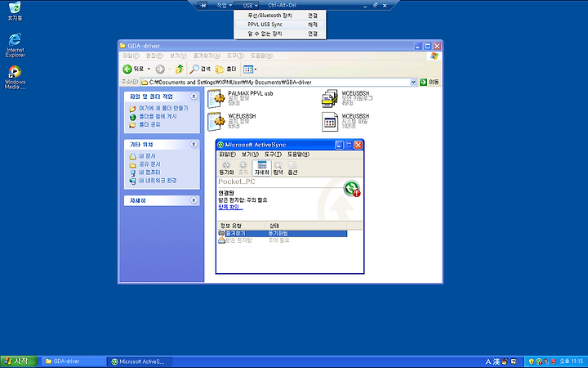Click the 옵션 Options toolbar button
Image resolution: width=588 pixels, height=368 pixels.
292,168
